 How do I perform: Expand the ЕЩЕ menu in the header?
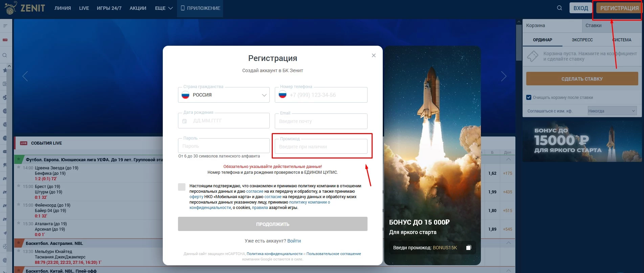[164, 8]
